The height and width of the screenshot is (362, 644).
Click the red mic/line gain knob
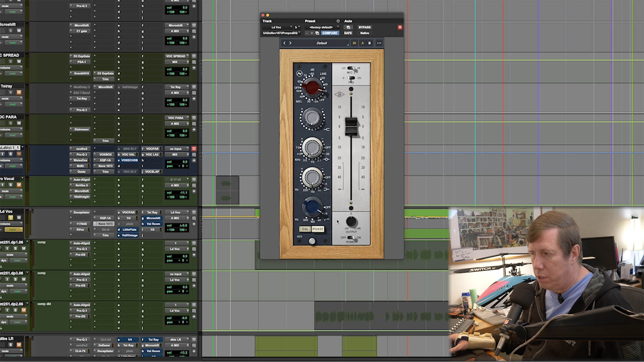pyautogui.click(x=313, y=88)
